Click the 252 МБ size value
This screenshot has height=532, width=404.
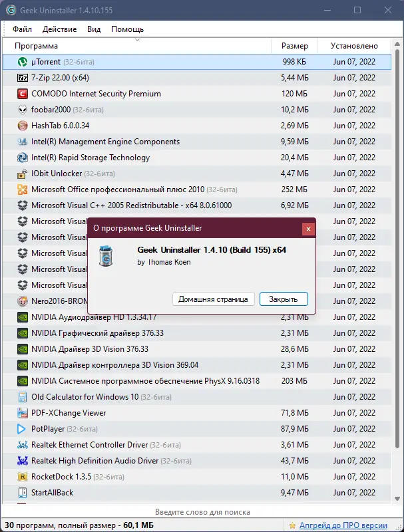click(x=294, y=190)
